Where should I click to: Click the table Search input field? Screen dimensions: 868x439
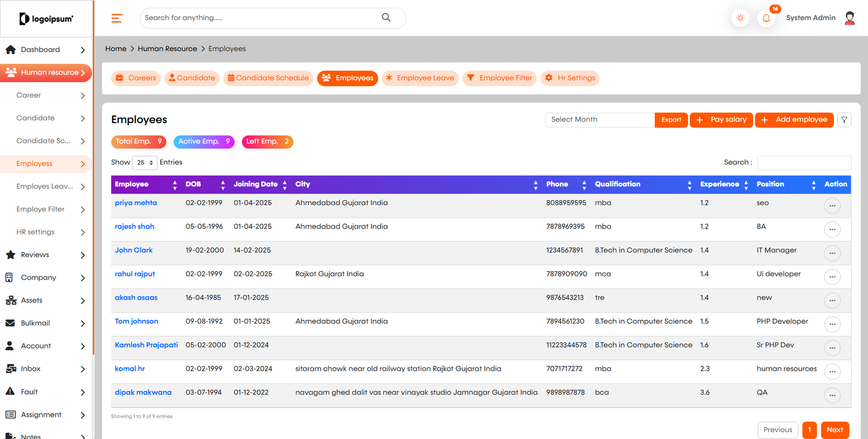click(x=804, y=163)
